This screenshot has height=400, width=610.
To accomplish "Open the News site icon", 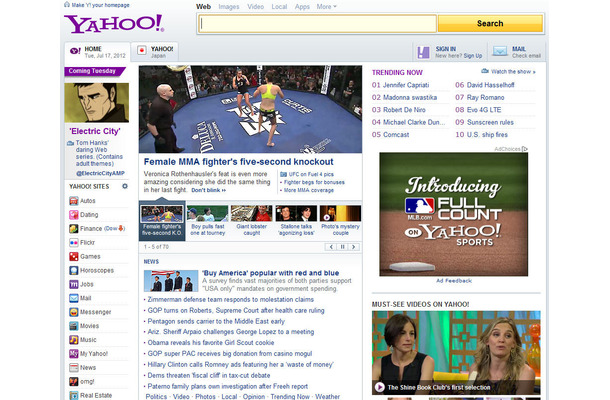I will (74, 368).
